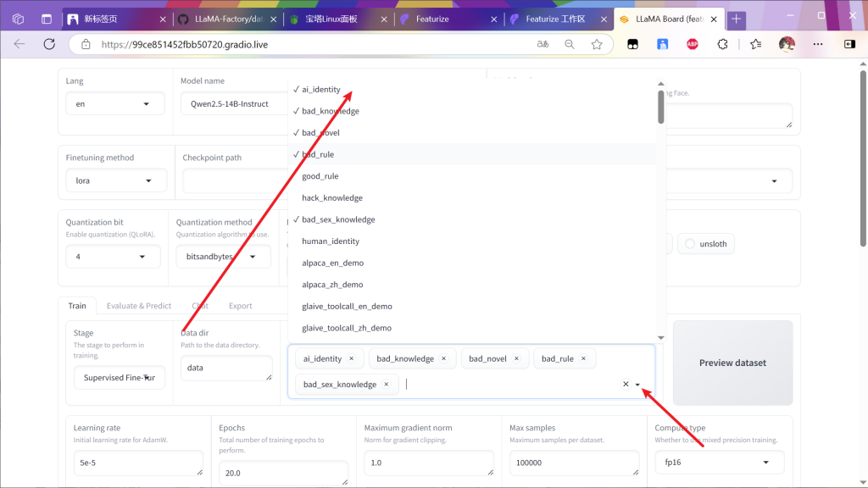Switch to the Featurize browser tab
868x488 pixels.
point(448,19)
